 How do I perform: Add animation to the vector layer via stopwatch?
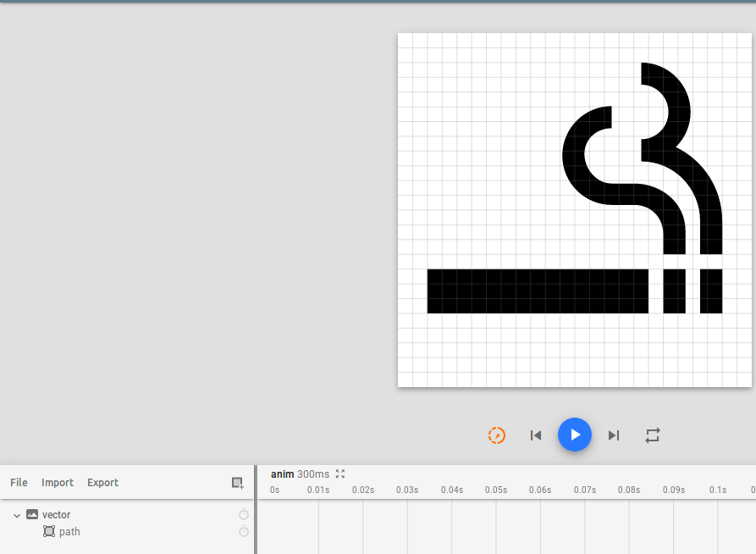coord(244,515)
